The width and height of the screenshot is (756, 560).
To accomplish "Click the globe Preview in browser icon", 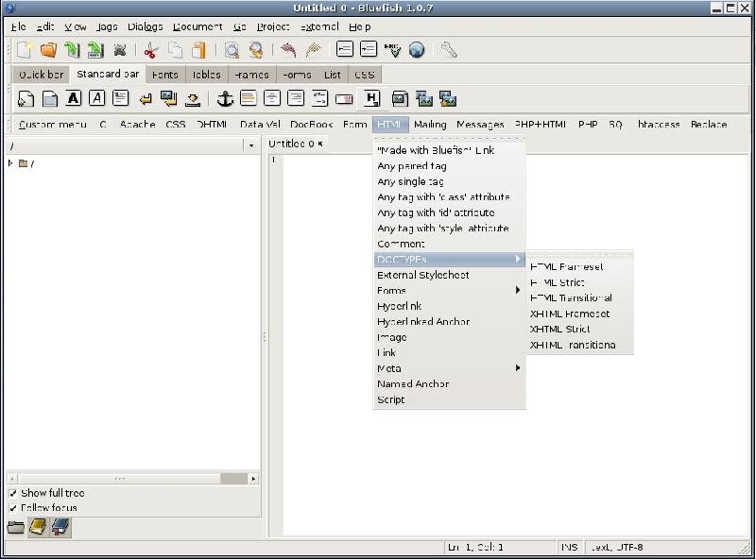I will [417, 50].
